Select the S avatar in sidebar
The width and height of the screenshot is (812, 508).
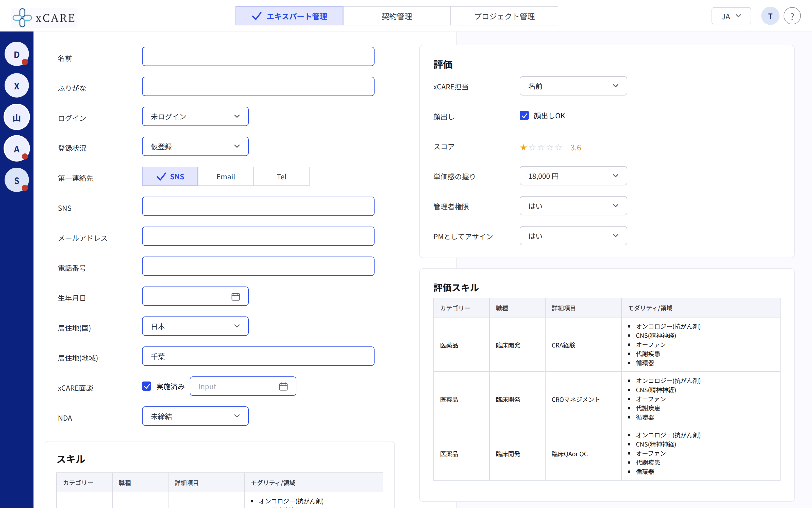[17, 180]
